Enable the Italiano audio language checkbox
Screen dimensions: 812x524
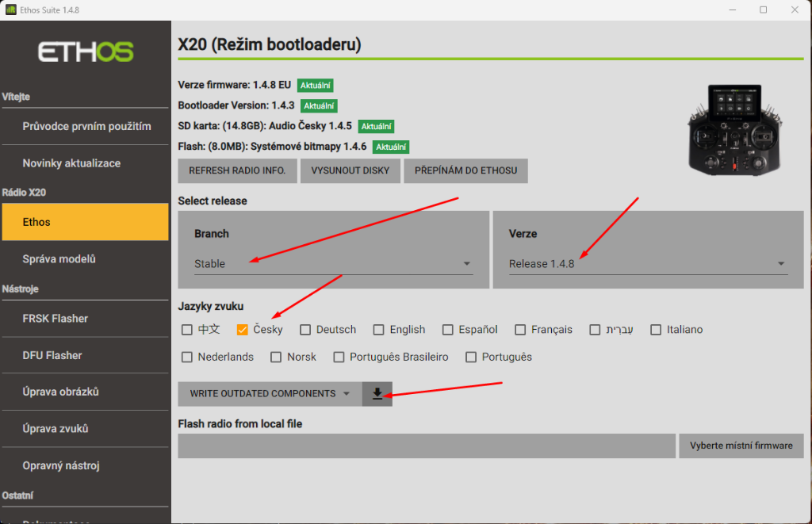[x=656, y=330]
